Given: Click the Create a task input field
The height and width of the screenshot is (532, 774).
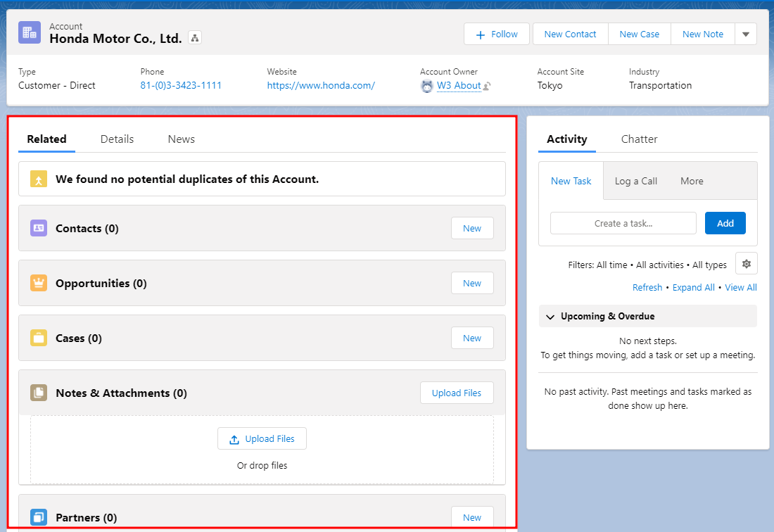Looking at the screenshot, I should (x=623, y=223).
